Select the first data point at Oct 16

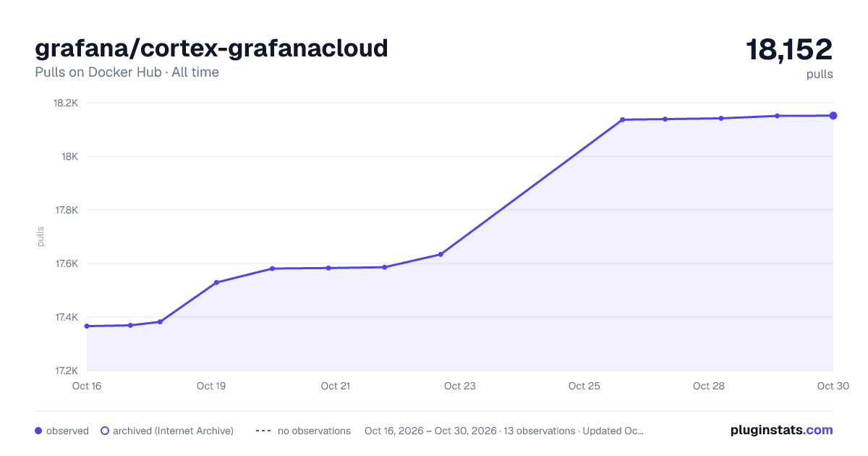click(87, 326)
